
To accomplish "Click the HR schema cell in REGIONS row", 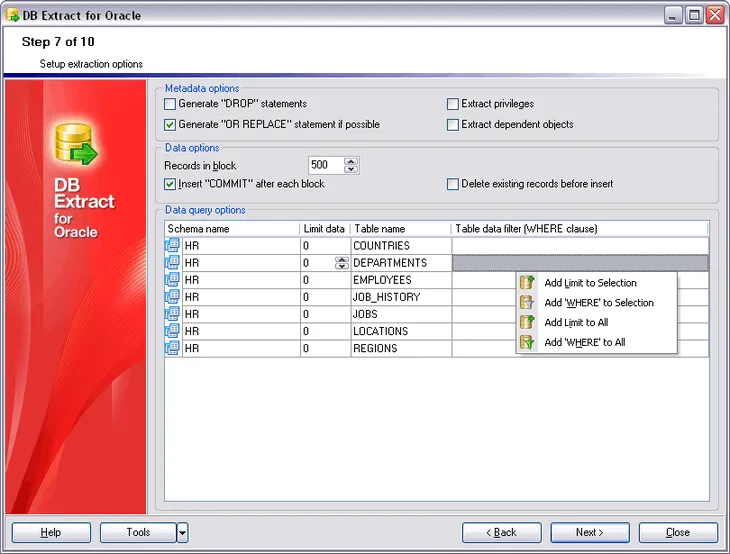I will [241, 348].
